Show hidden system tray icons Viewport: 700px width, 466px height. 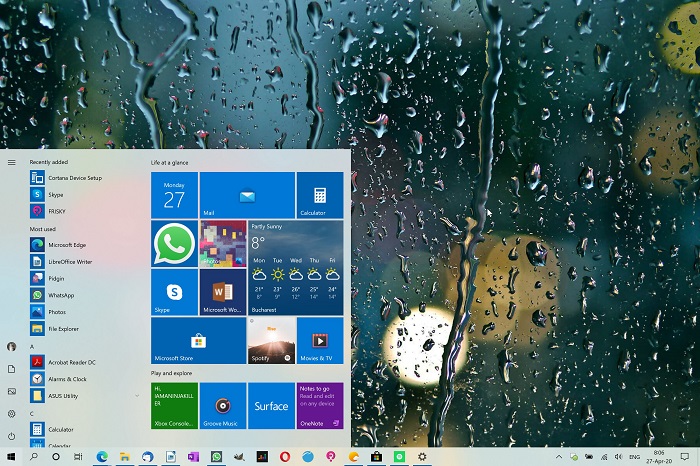click(x=559, y=457)
